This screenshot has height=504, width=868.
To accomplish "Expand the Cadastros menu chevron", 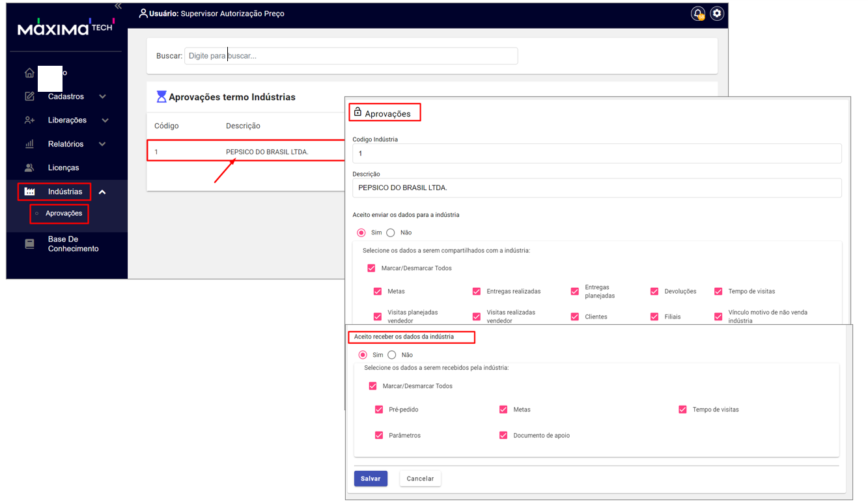I will (102, 96).
